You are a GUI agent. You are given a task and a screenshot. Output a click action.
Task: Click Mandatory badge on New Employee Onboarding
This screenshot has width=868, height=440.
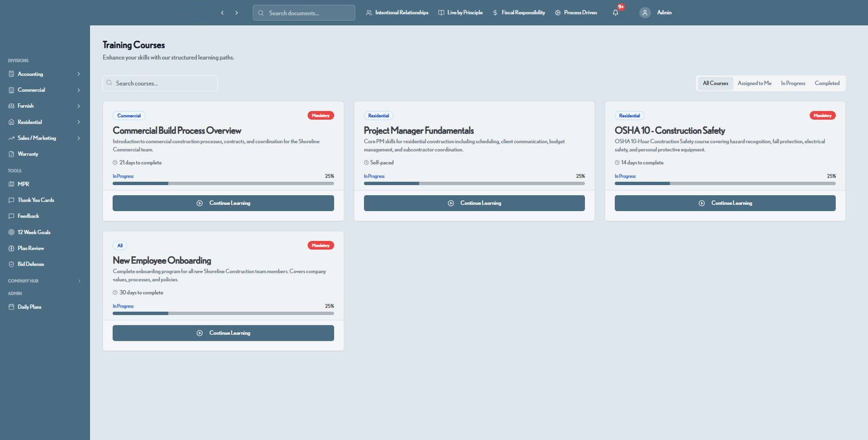321,246
